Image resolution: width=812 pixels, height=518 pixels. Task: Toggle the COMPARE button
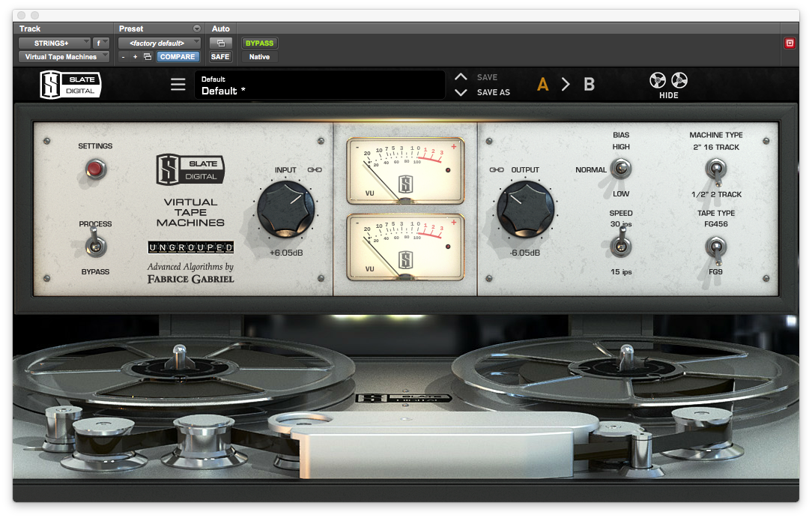pyautogui.click(x=177, y=56)
